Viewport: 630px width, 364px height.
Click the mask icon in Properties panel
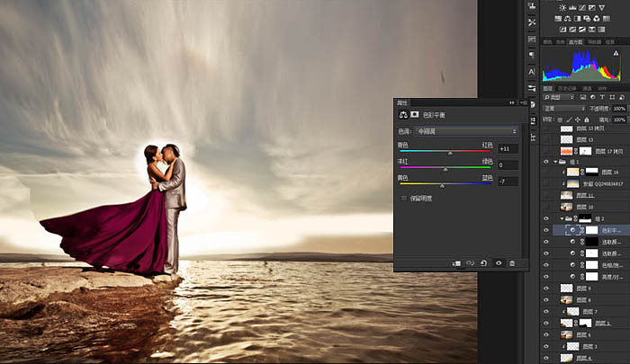point(414,115)
